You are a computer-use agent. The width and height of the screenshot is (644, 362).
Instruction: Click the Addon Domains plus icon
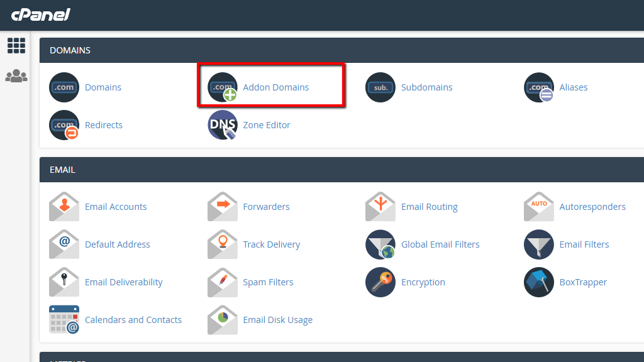coord(223,87)
